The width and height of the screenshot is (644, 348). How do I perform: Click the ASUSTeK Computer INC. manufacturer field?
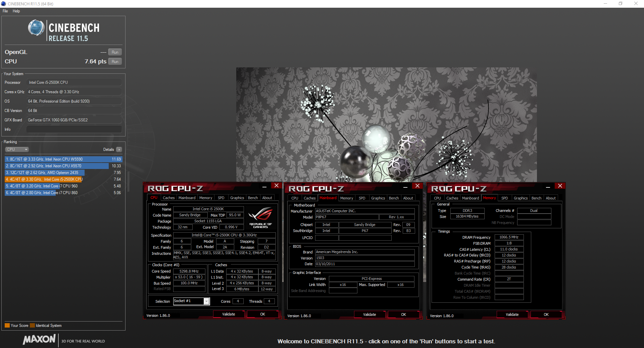click(365, 211)
